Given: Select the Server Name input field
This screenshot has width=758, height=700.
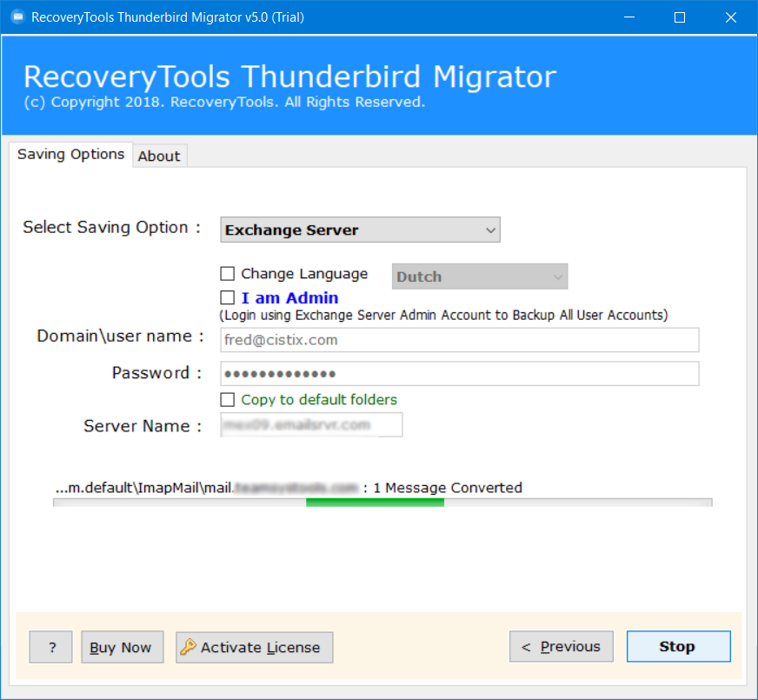Looking at the screenshot, I should 311,425.
